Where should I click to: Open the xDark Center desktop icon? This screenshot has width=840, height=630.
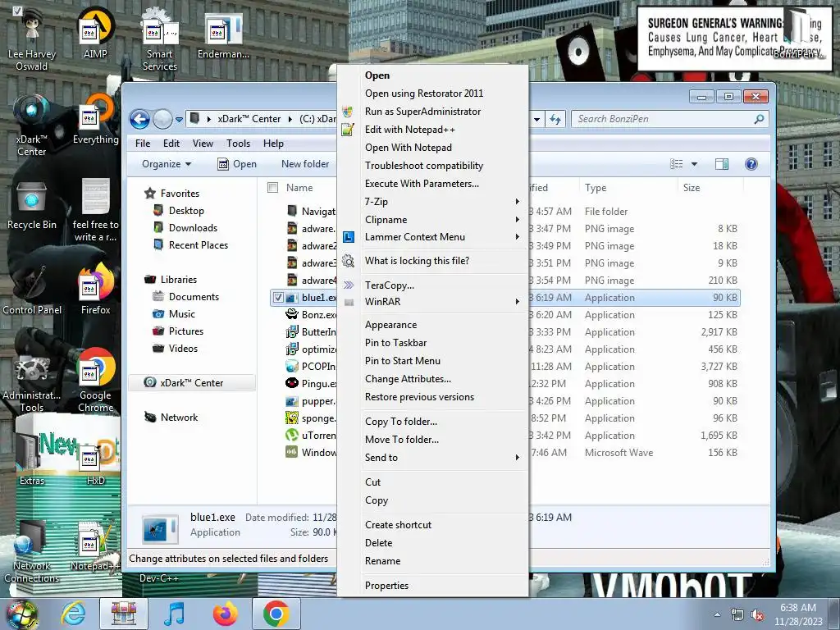coord(32,126)
